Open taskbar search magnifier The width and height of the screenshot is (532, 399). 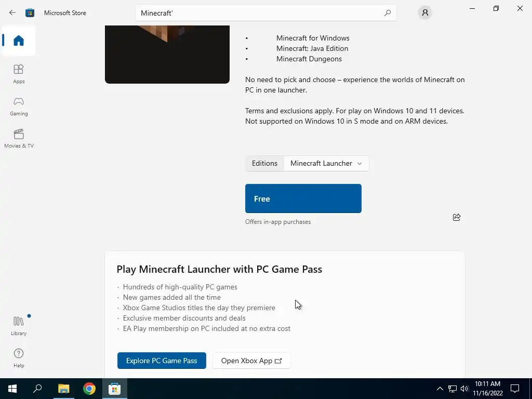coord(37,389)
